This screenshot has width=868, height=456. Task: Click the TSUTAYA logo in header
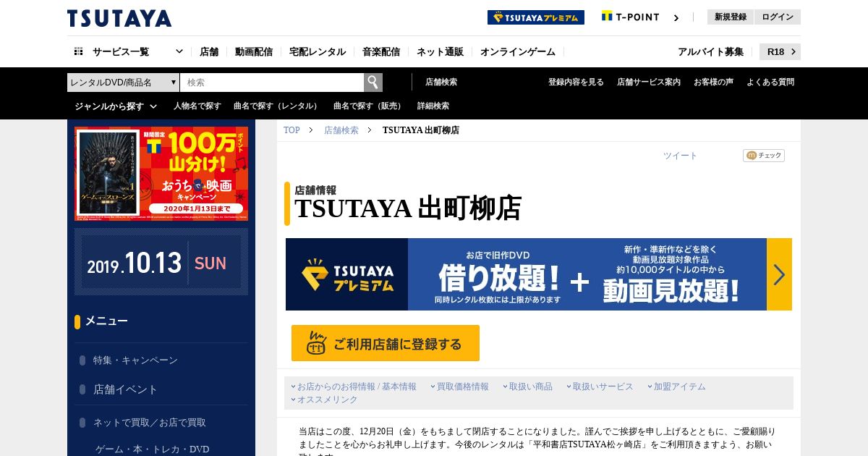(119, 18)
